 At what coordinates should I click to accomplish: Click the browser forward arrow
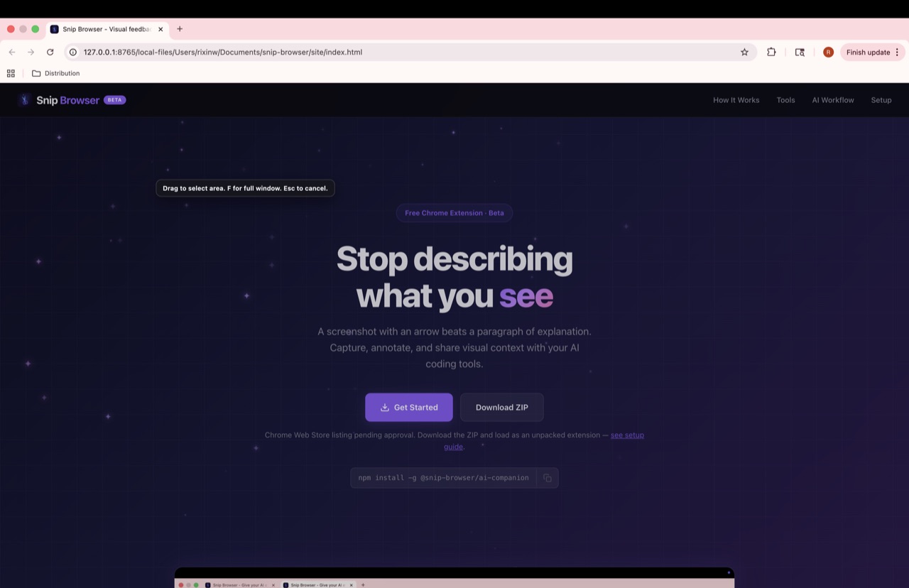(31, 52)
